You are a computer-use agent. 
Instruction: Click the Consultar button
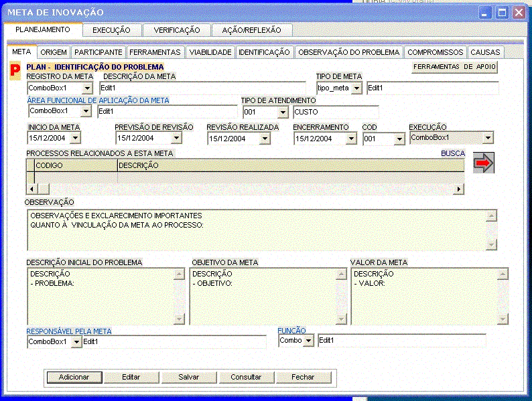tap(246, 378)
